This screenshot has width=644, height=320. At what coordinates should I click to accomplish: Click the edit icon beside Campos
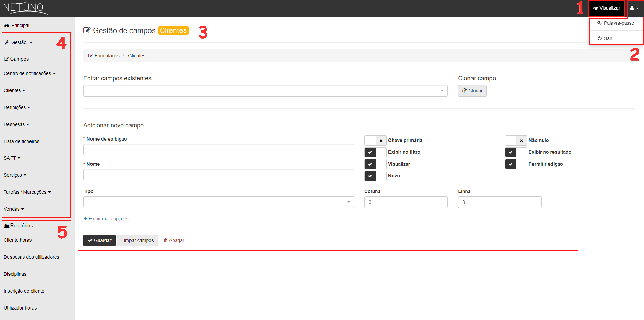(x=6, y=59)
